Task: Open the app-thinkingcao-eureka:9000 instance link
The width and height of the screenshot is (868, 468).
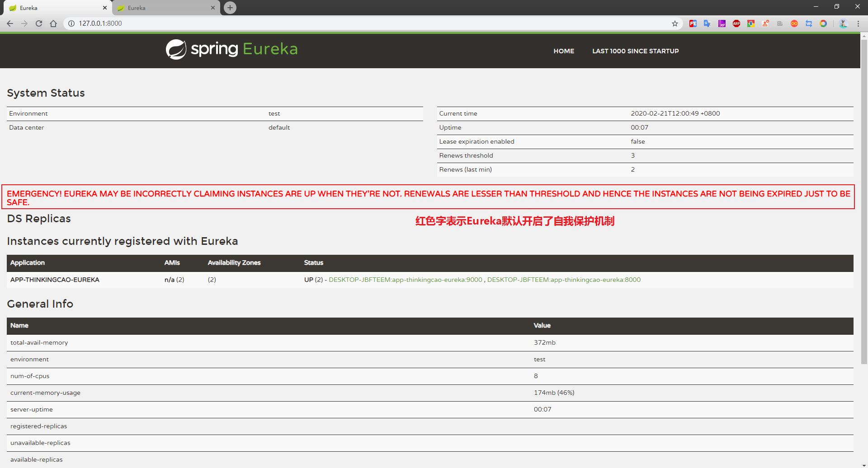Action: pyautogui.click(x=406, y=280)
